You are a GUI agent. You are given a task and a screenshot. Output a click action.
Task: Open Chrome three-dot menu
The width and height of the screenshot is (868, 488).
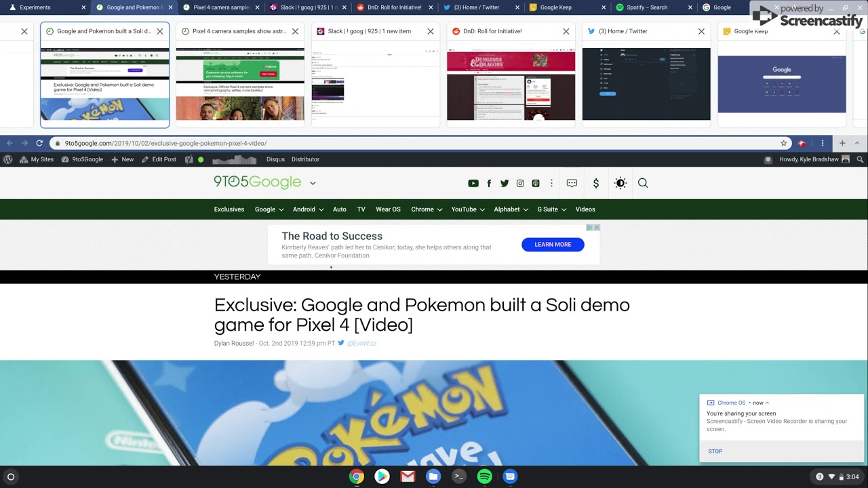click(823, 143)
